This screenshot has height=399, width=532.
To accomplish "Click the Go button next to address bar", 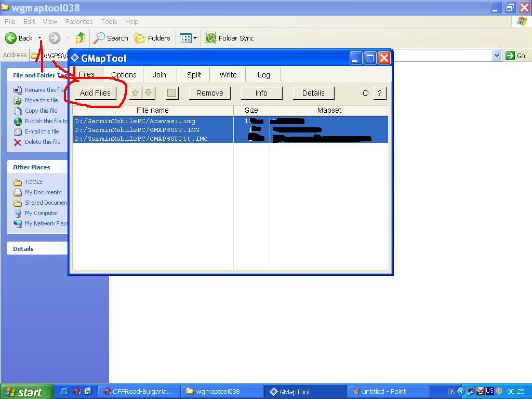I will (515, 56).
